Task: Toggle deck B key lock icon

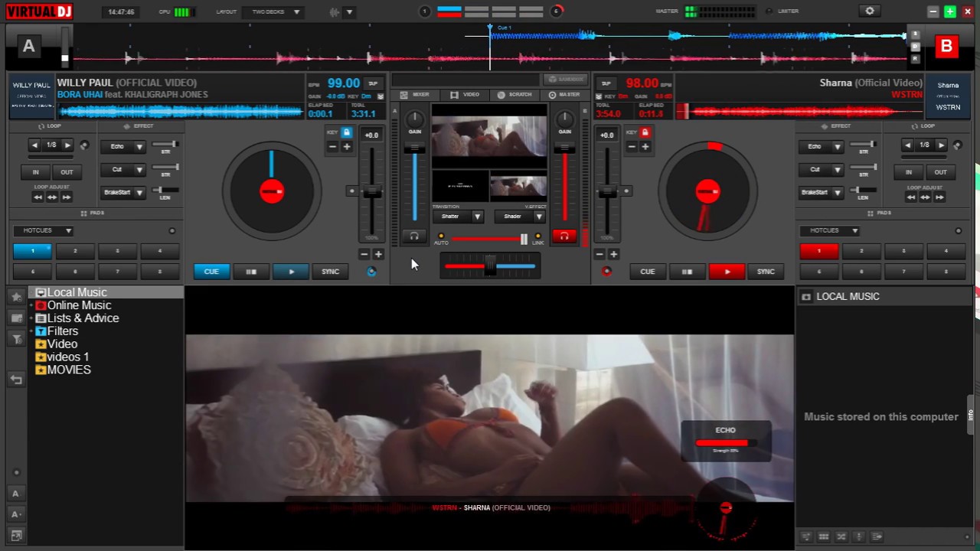Action: point(645,132)
